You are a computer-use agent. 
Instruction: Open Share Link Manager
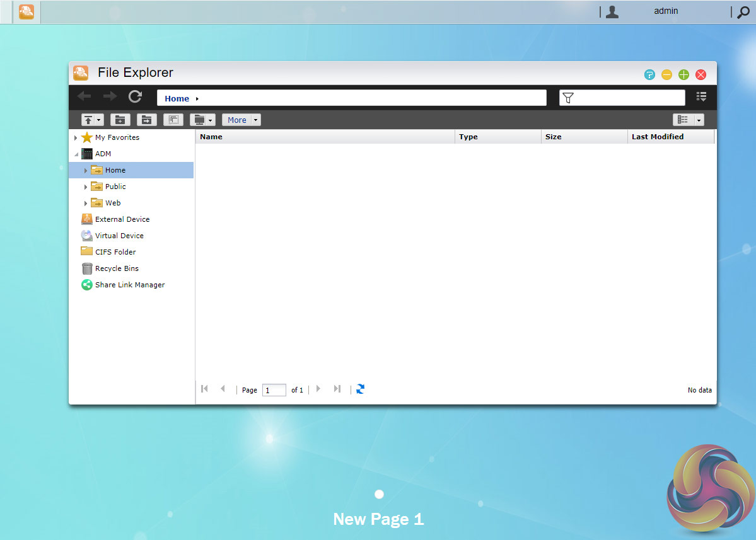(x=129, y=285)
